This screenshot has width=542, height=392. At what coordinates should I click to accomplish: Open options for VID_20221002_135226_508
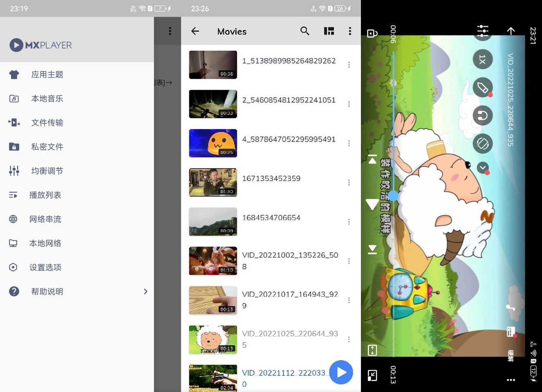pos(349,261)
